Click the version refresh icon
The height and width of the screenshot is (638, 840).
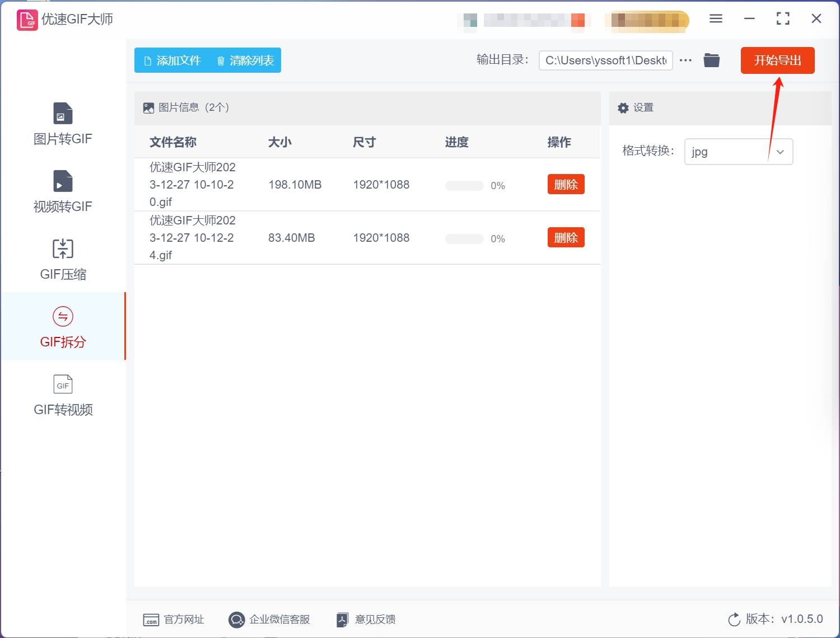[734, 620]
